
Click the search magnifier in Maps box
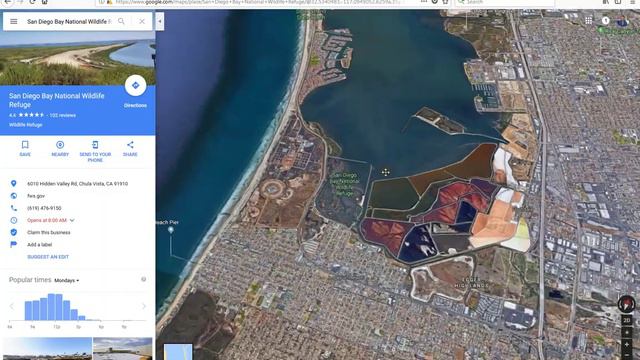tap(121, 21)
